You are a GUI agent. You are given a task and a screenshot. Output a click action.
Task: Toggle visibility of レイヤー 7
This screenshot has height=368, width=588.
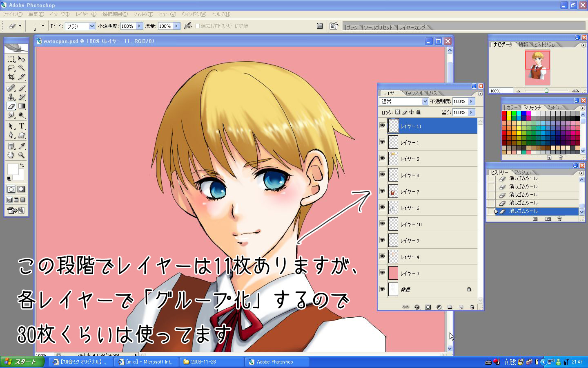tap(382, 191)
